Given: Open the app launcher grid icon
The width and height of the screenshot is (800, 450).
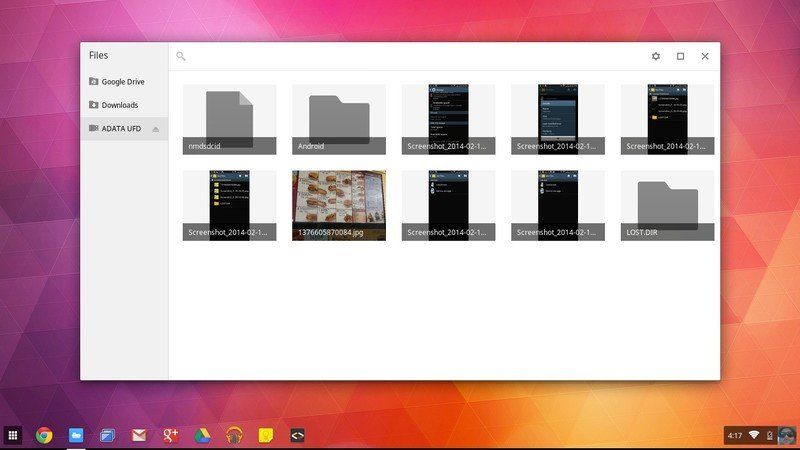Looking at the screenshot, I should click(13, 435).
